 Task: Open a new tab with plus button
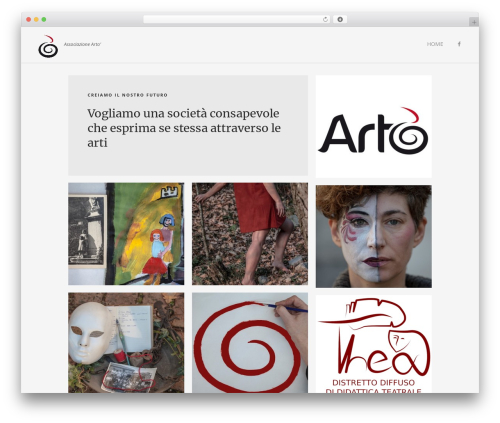coord(474,22)
